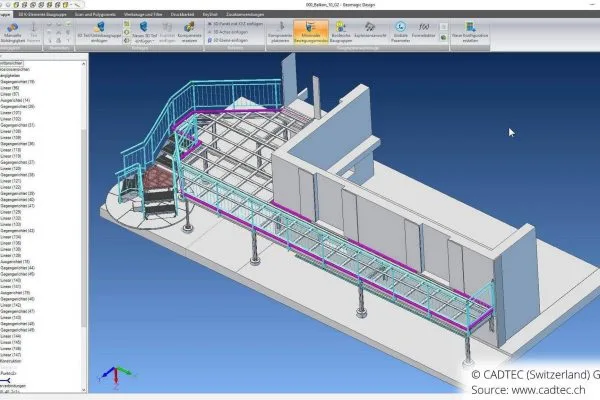Click the tree panel scroll-down arrow

[84, 390]
